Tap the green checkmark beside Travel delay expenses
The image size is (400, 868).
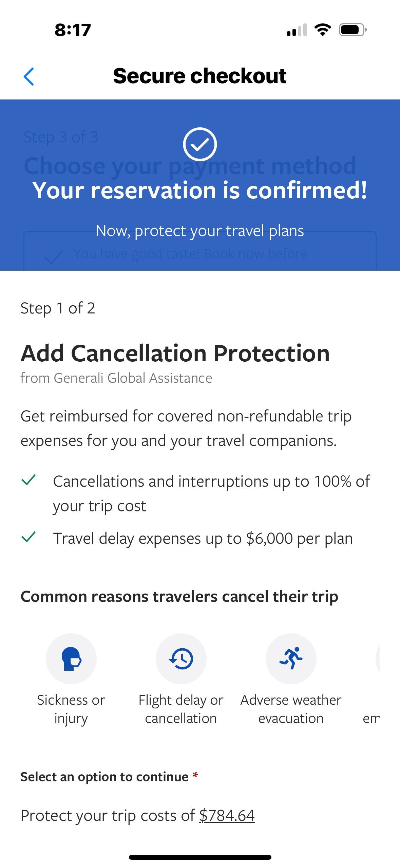[28, 537]
